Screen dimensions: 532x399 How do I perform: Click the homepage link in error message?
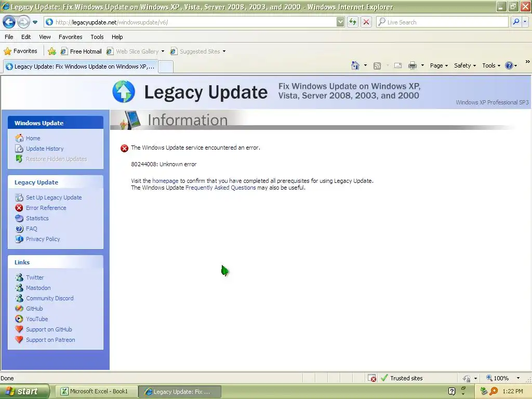tap(165, 181)
